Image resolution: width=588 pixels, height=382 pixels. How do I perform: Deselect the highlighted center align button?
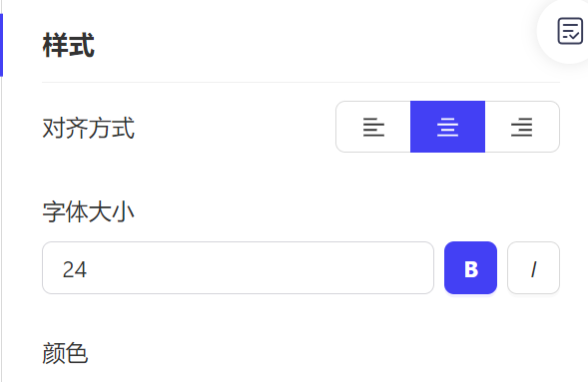pyautogui.click(x=448, y=127)
